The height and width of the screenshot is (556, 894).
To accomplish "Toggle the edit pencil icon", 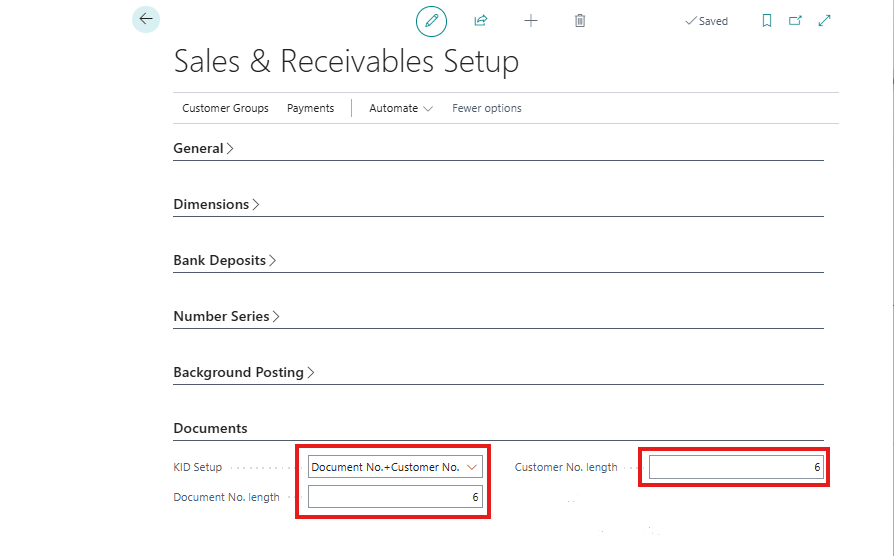I will [431, 21].
